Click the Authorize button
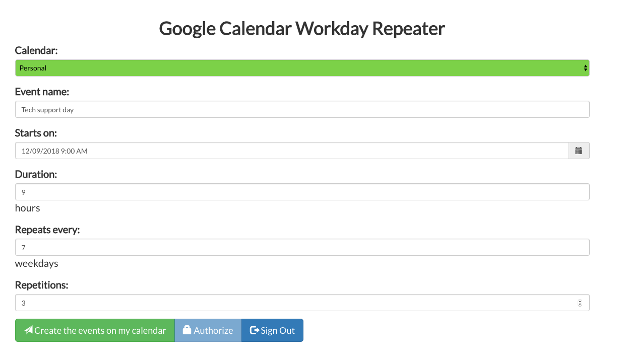 pyautogui.click(x=208, y=330)
